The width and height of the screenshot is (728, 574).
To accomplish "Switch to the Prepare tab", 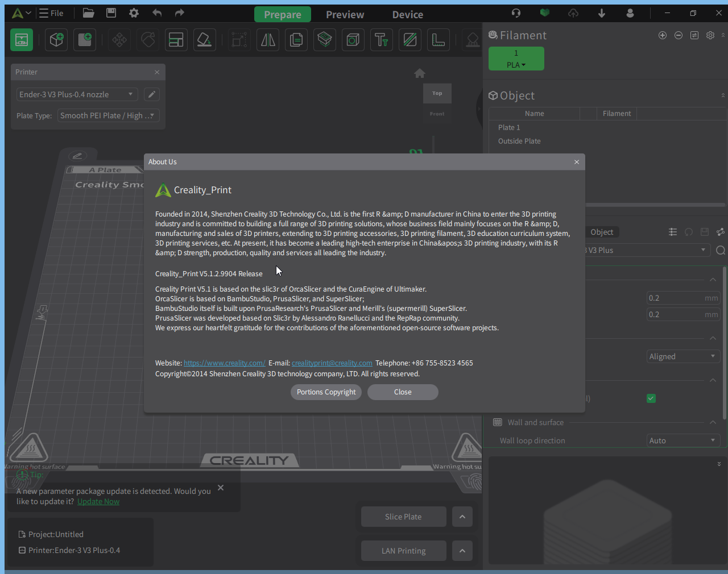I will 283,15.
